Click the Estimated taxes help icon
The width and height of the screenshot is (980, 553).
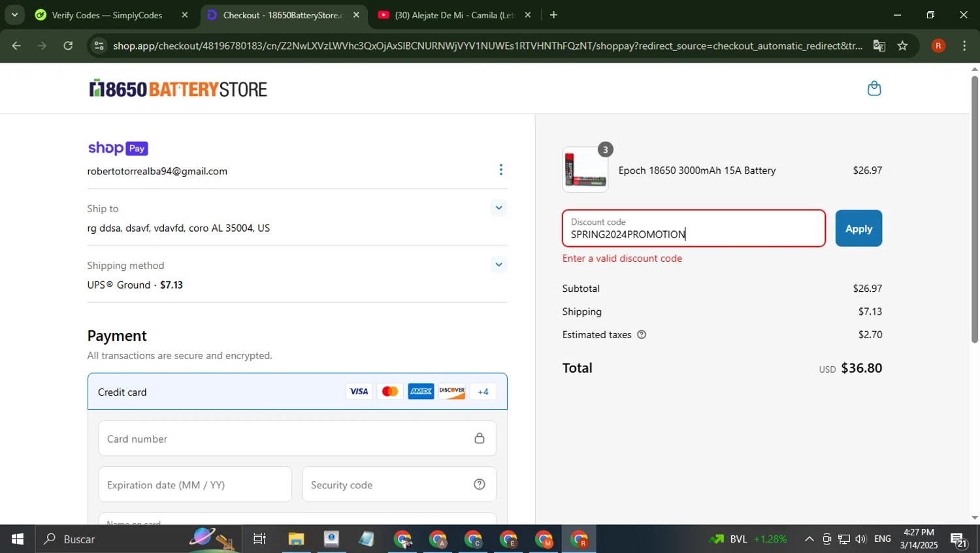tap(642, 335)
